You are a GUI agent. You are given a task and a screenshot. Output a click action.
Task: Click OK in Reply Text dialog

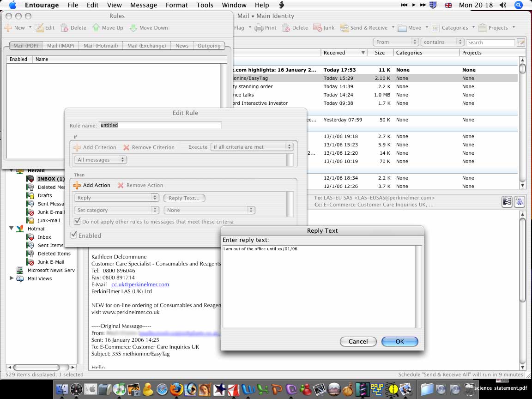(x=399, y=341)
